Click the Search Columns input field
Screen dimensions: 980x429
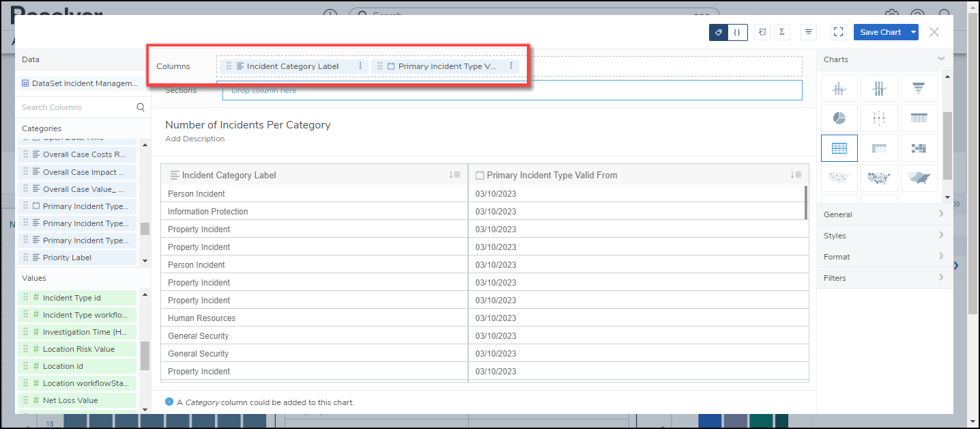coord(76,107)
